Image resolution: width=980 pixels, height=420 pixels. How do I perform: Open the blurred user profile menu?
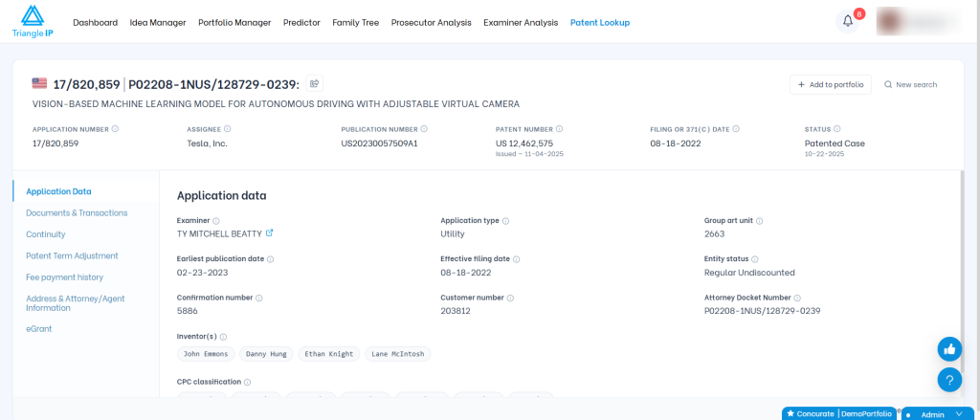click(x=918, y=21)
